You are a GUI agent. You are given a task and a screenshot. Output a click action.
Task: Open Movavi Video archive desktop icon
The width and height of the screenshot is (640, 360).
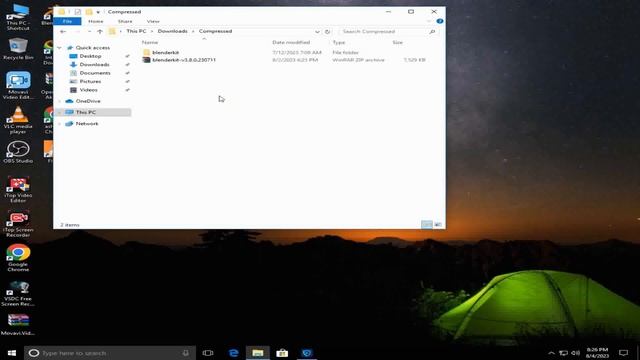pos(18,324)
